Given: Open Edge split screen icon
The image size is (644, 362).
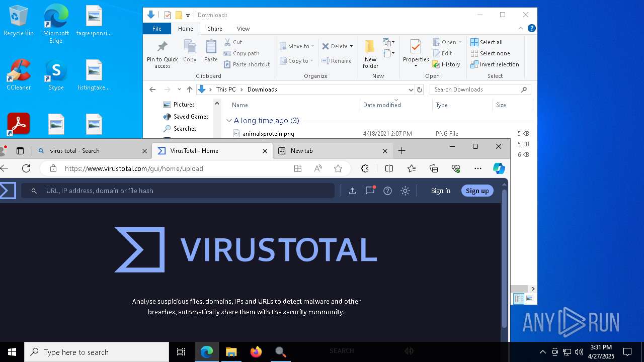Looking at the screenshot, I should tap(389, 168).
